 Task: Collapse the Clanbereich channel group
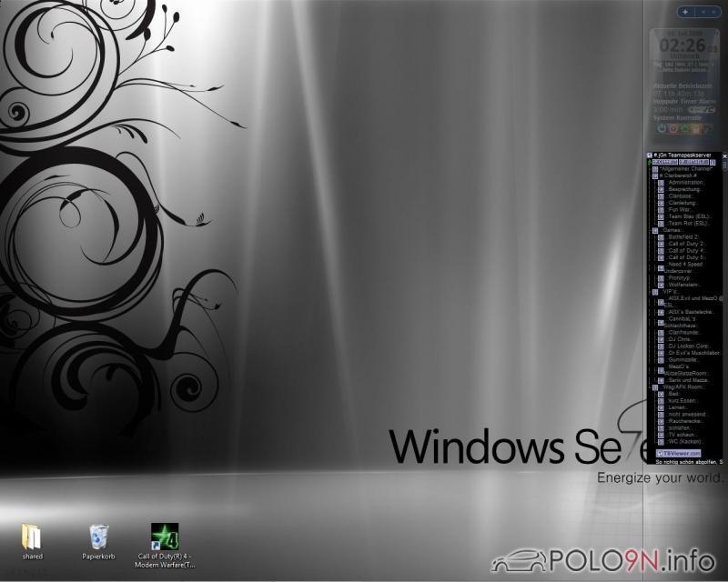(x=651, y=176)
